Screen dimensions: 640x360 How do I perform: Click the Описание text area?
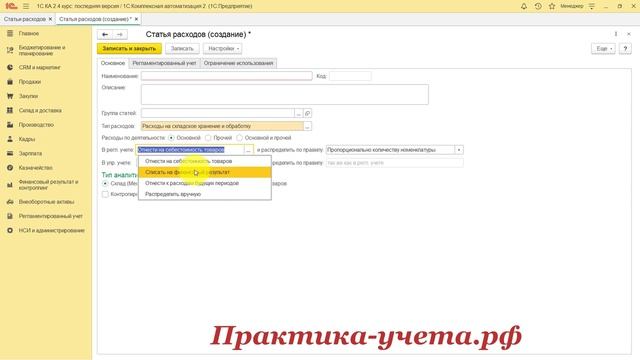tap(285, 94)
